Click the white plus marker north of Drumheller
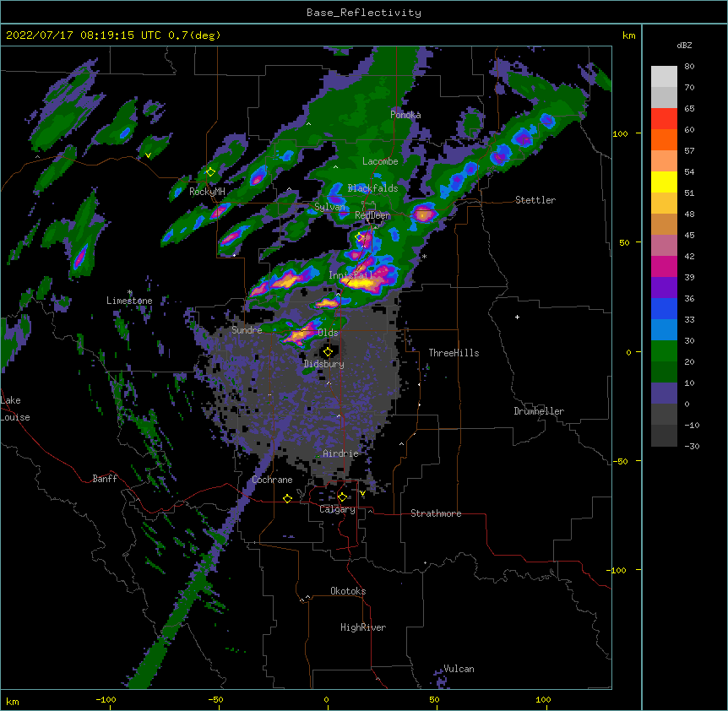Screen dimensions: 728x711 point(517,317)
